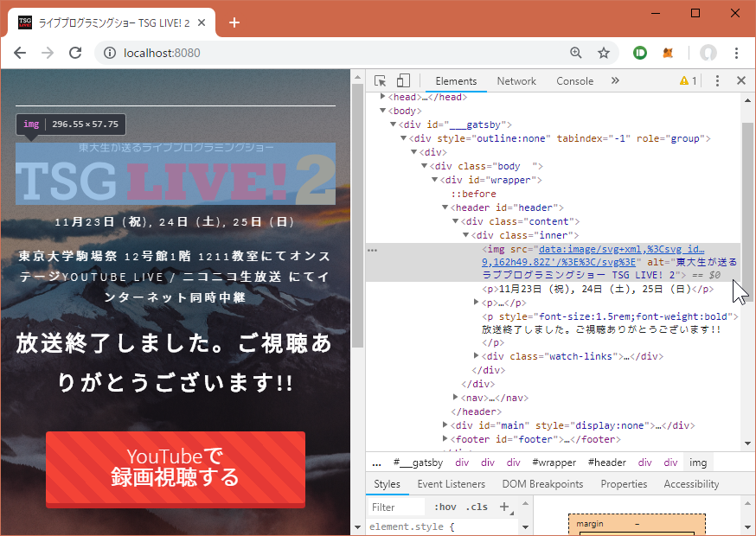Expand the head element node

pos(383,97)
